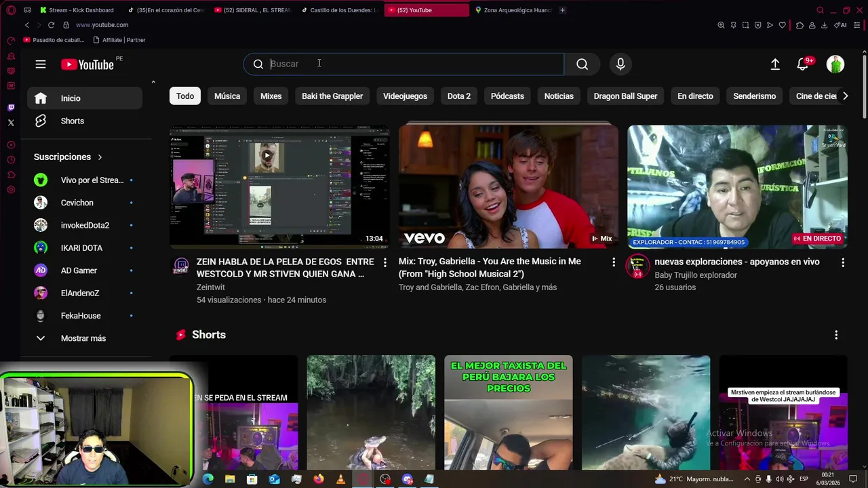The height and width of the screenshot is (488, 868).
Task: Open Shorts from the sidebar
Action: tap(85, 121)
